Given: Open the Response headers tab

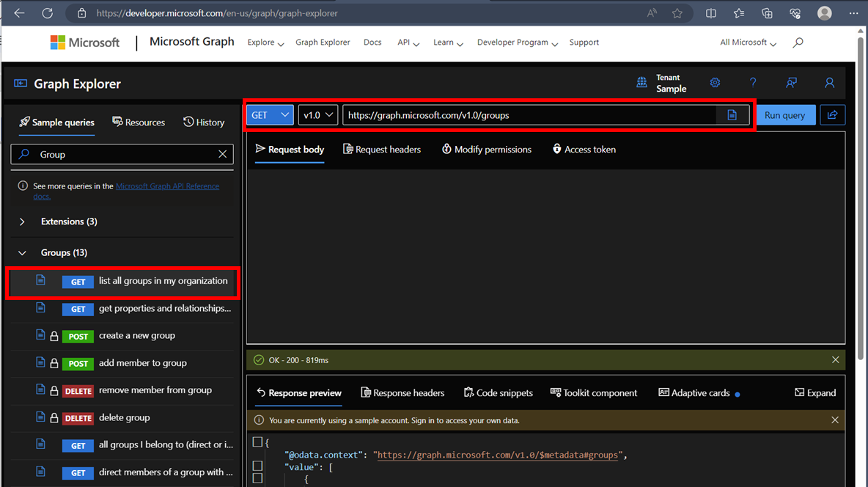Looking at the screenshot, I should pos(402,393).
